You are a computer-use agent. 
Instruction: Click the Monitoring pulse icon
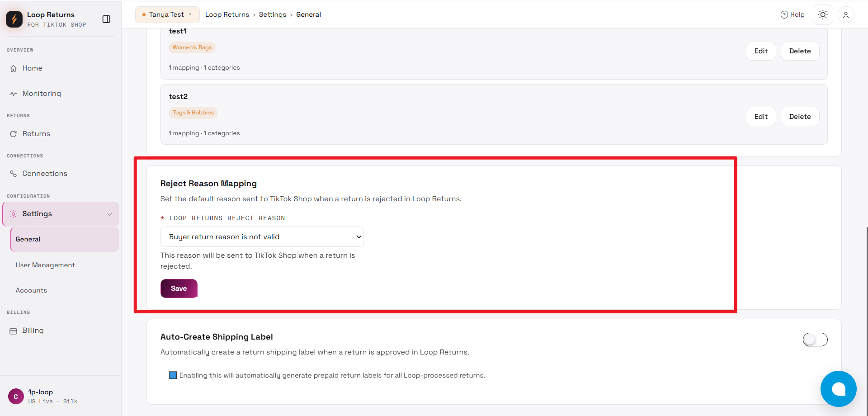[14, 94]
